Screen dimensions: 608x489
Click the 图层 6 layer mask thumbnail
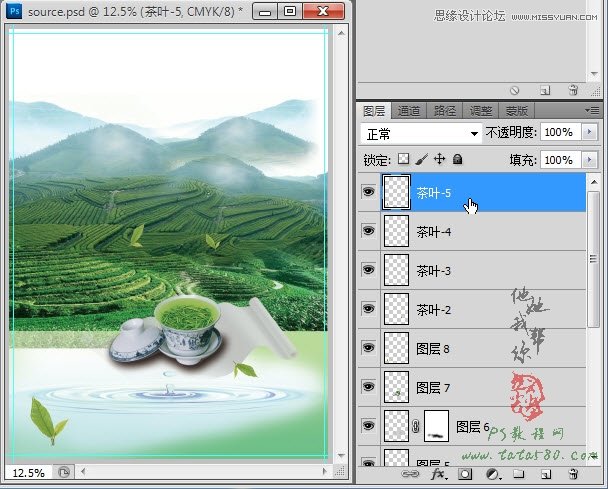point(437,426)
